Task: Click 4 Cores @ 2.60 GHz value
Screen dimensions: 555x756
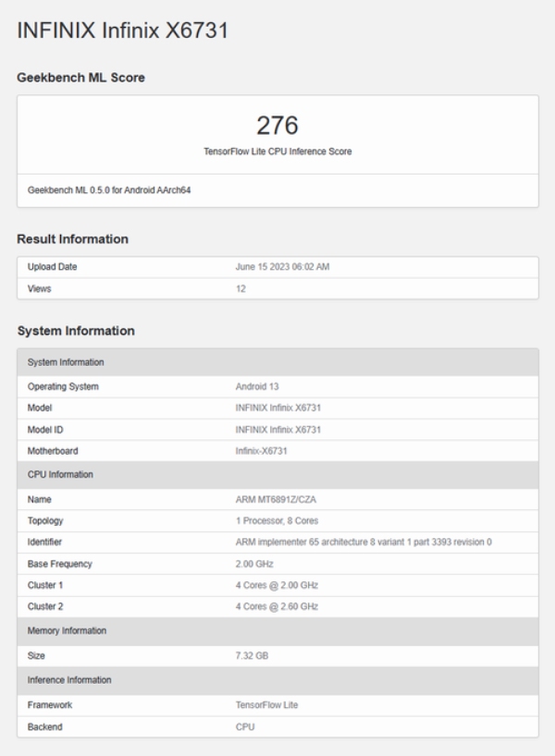Action: tap(277, 606)
